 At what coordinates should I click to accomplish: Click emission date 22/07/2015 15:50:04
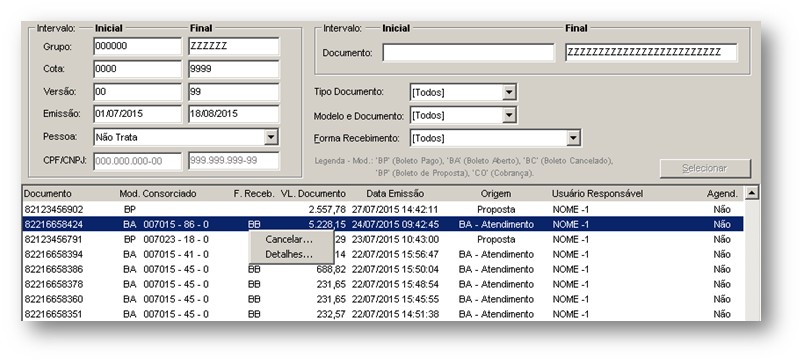(395, 269)
